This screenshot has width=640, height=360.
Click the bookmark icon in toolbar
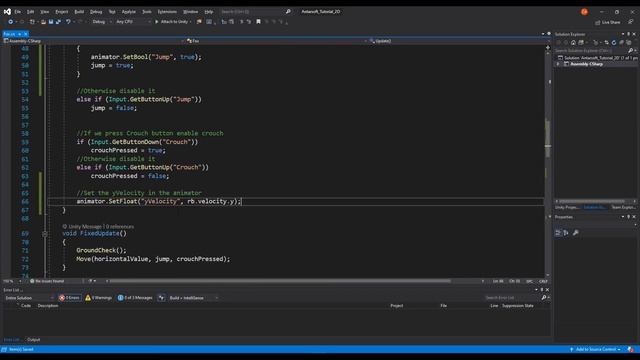click(258, 22)
